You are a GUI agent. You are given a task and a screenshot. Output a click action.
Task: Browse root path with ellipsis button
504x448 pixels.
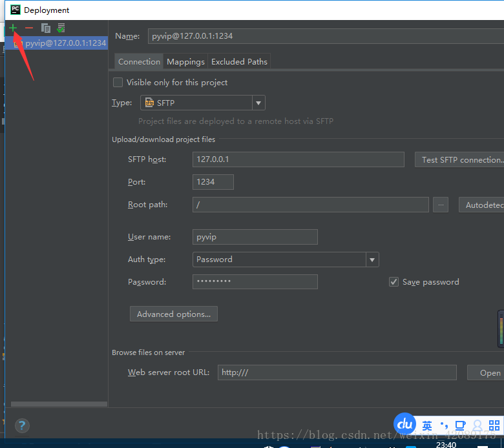pos(441,205)
